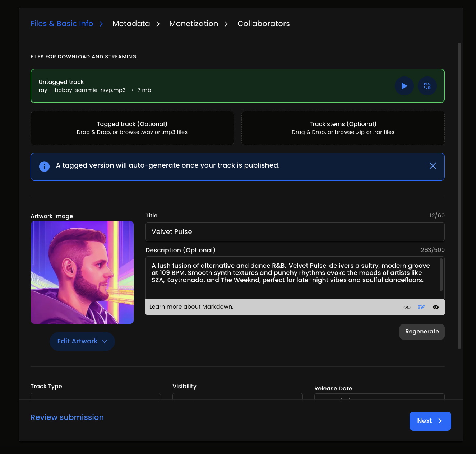Screen dimensions: 476x454
Task: Open the Edit Artwork dropdown
Action: (82, 341)
